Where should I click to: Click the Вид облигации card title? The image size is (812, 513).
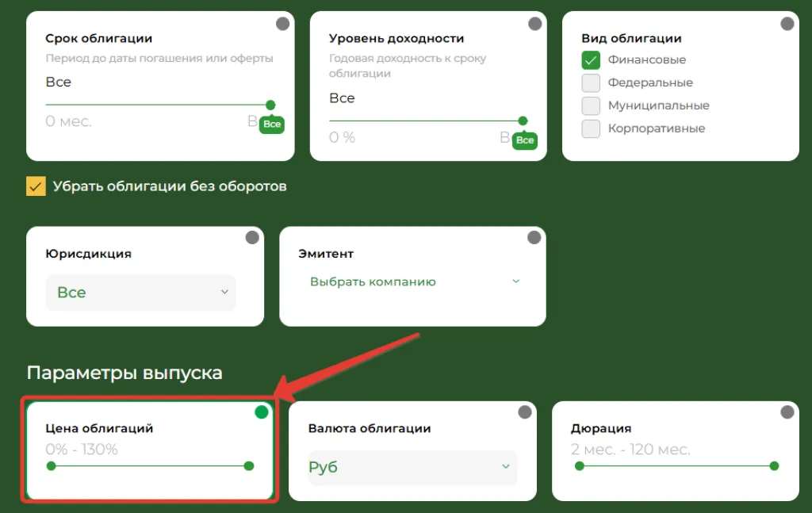point(631,38)
